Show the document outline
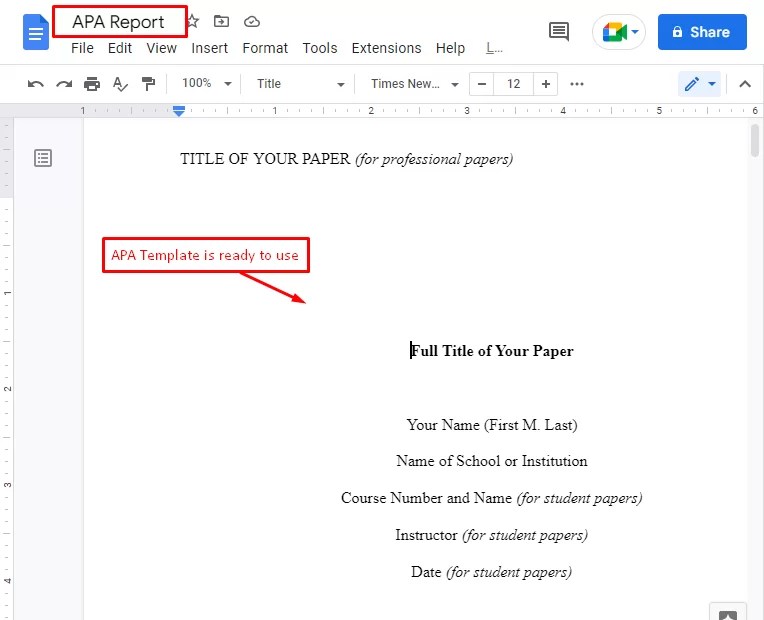This screenshot has width=764, height=620. coord(43,158)
